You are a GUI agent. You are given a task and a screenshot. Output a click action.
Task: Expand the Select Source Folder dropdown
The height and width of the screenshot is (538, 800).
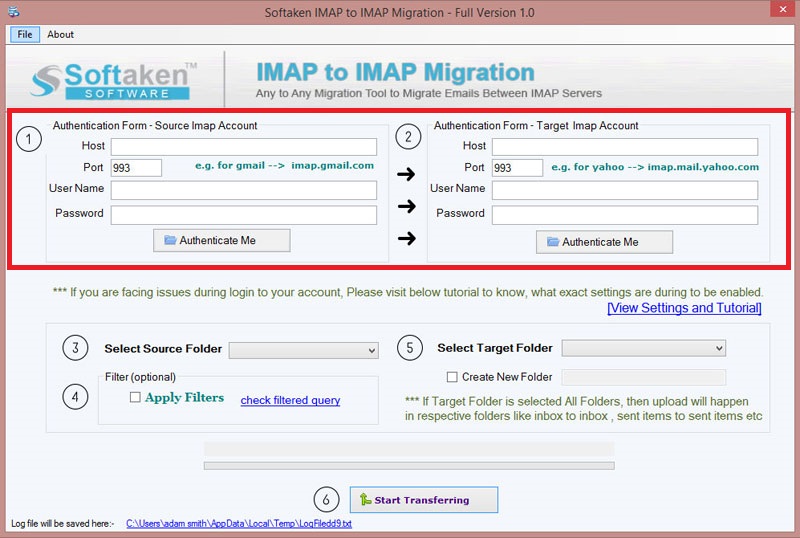point(304,350)
